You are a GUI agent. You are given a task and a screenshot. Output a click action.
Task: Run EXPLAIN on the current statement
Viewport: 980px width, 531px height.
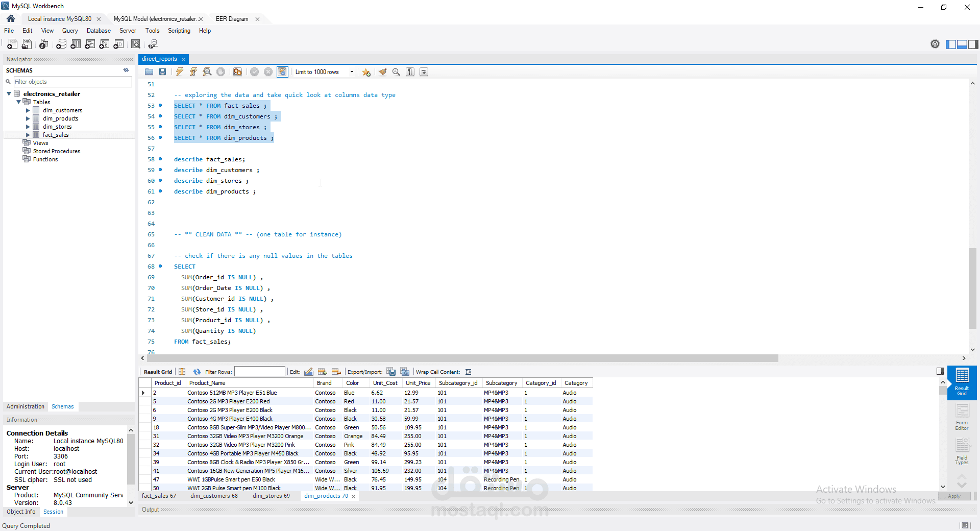tap(207, 72)
